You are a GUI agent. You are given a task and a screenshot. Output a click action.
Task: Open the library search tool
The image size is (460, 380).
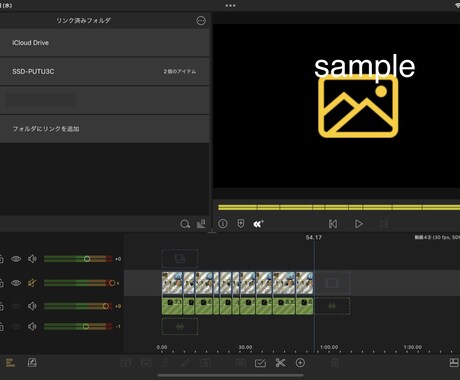click(x=185, y=224)
